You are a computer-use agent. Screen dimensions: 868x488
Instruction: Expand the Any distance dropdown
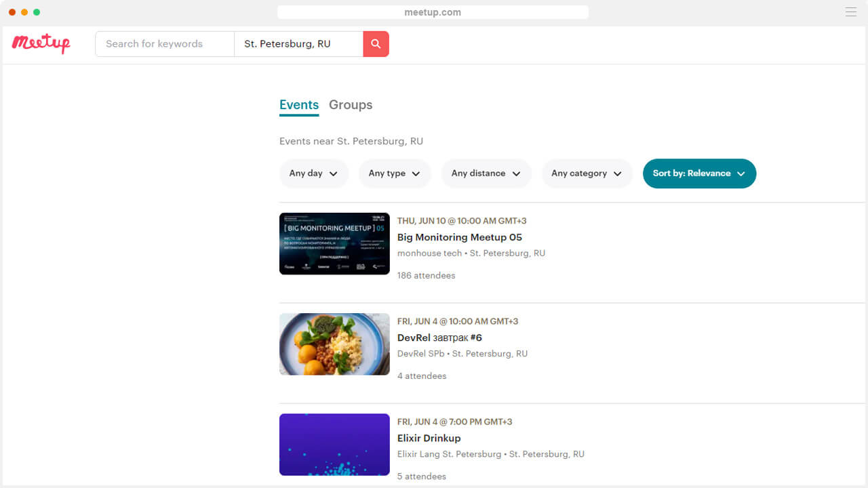pos(486,174)
